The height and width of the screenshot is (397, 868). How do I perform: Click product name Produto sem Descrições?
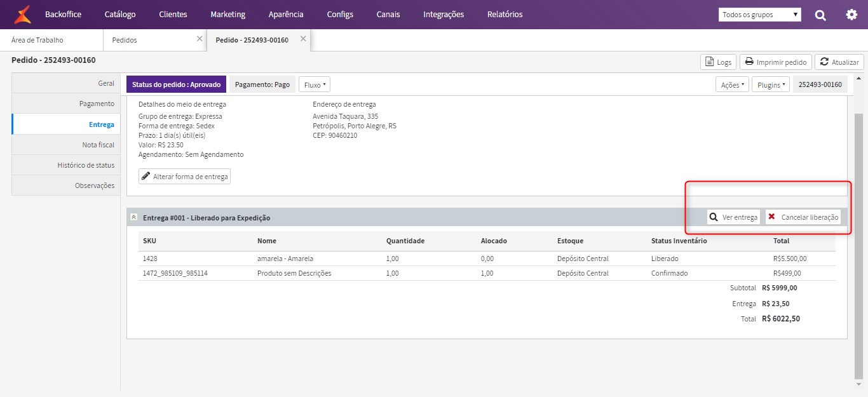pos(294,273)
